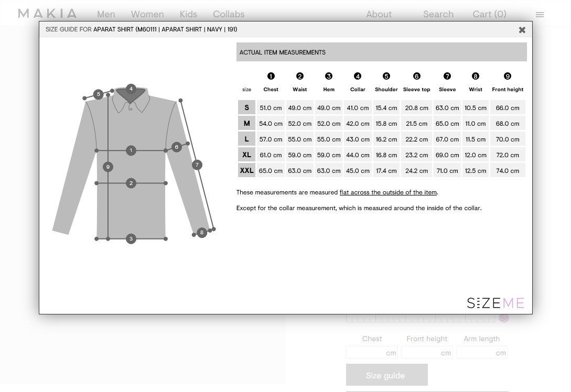Image resolution: width=571 pixels, height=392 pixels.
Task: Click the XXL front height value 74.0 cm
Action: tap(507, 170)
